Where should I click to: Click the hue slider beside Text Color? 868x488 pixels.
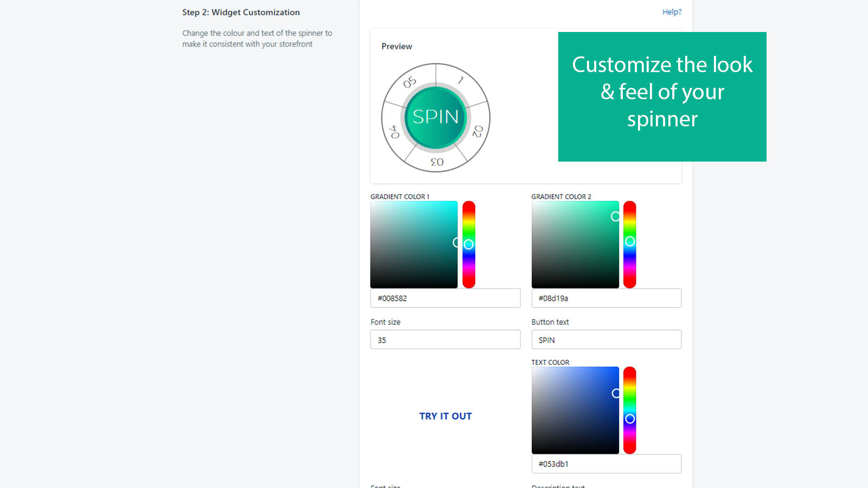click(629, 409)
